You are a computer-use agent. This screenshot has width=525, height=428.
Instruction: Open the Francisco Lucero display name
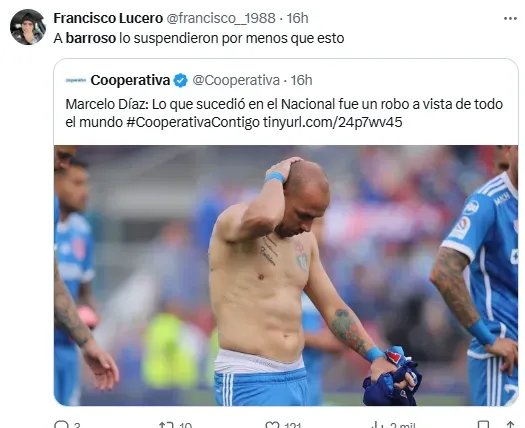pos(108,18)
